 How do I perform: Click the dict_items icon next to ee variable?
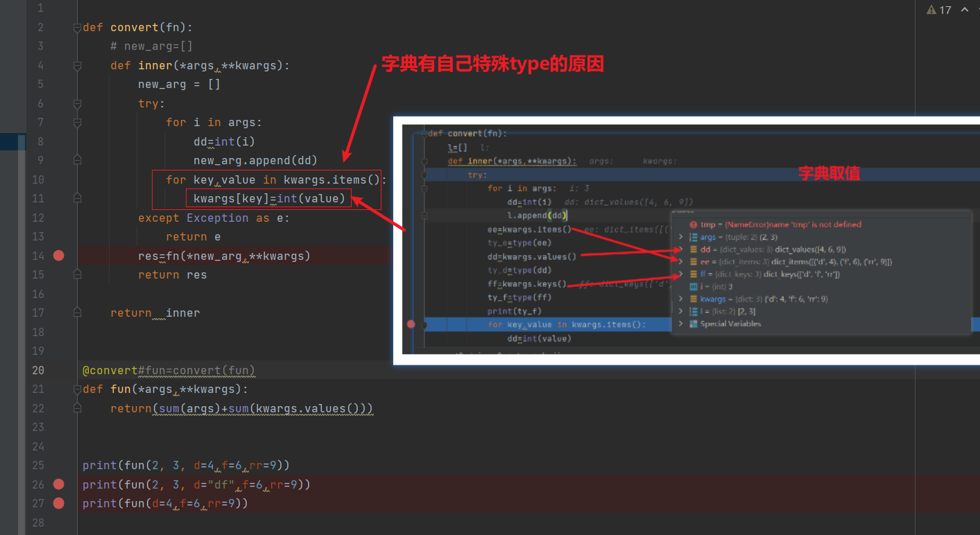[x=694, y=261]
